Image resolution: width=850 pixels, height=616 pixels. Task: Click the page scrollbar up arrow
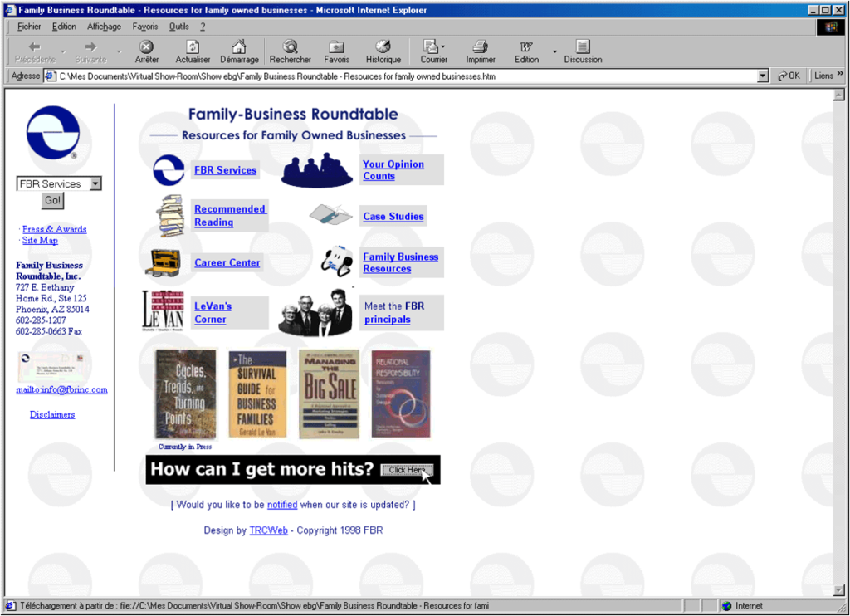coord(838,95)
